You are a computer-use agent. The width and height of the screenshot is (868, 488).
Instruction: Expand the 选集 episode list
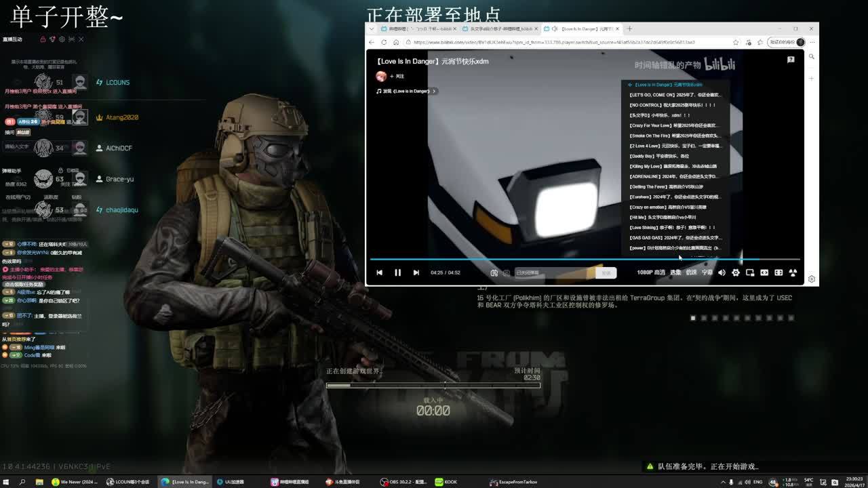(675, 272)
